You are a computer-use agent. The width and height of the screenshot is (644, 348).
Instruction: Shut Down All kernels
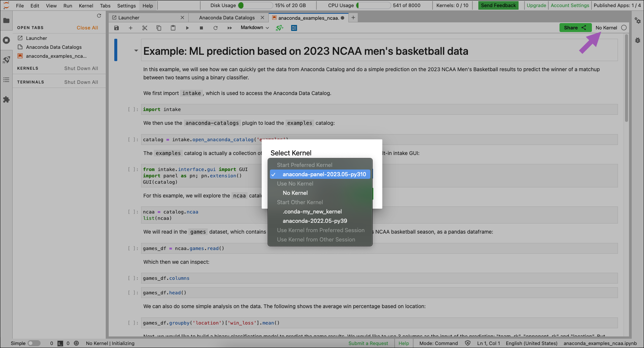pyautogui.click(x=81, y=68)
